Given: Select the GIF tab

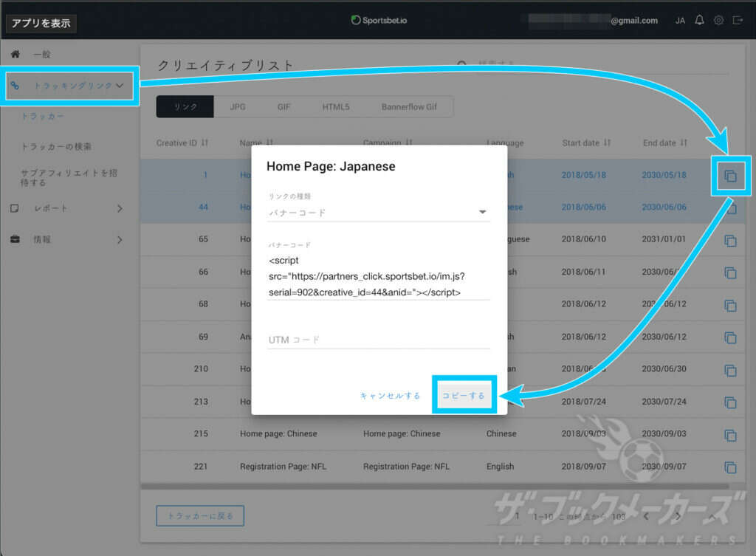Looking at the screenshot, I should (283, 106).
